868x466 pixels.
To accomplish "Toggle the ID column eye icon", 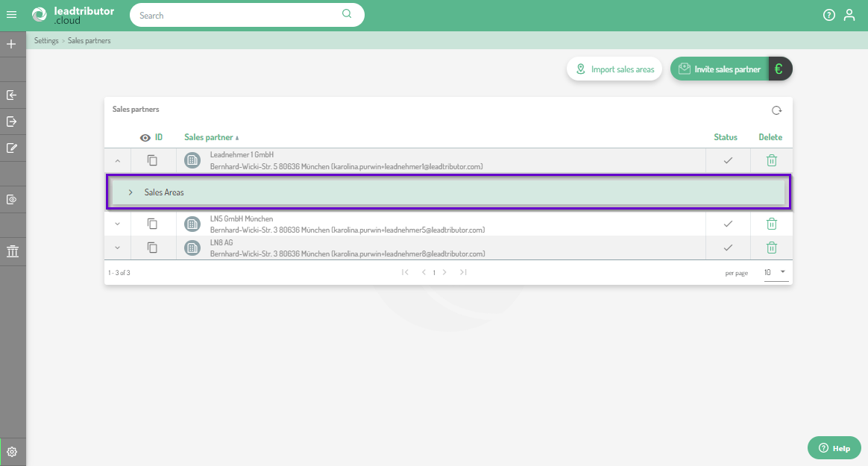I will tap(145, 137).
